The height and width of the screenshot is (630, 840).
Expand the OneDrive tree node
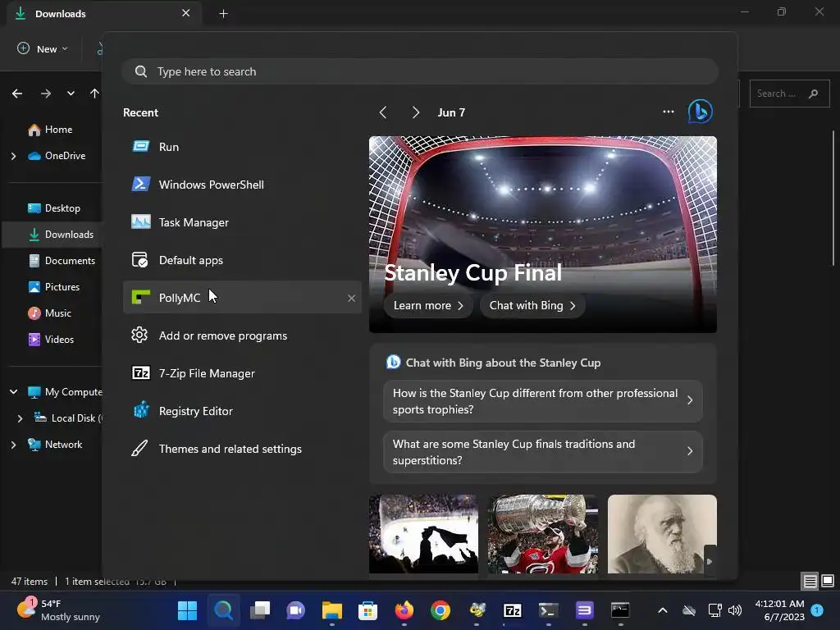click(x=13, y=156)
